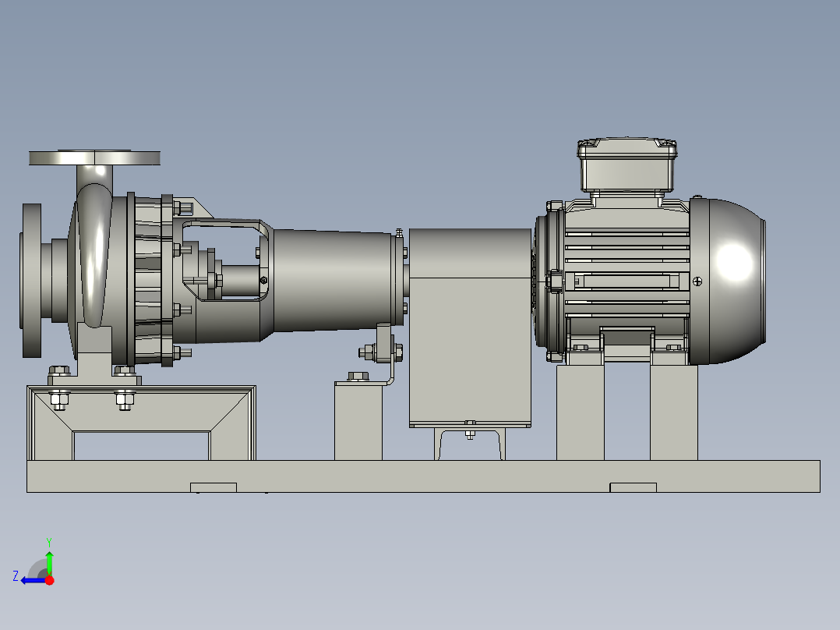Select the motor terminal box
Screen dimensions: 840x630
[x=626, y=165]
